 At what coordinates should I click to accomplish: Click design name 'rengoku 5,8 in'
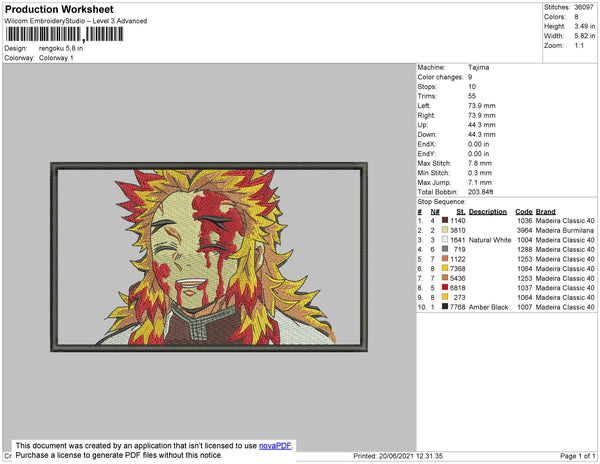61,49
